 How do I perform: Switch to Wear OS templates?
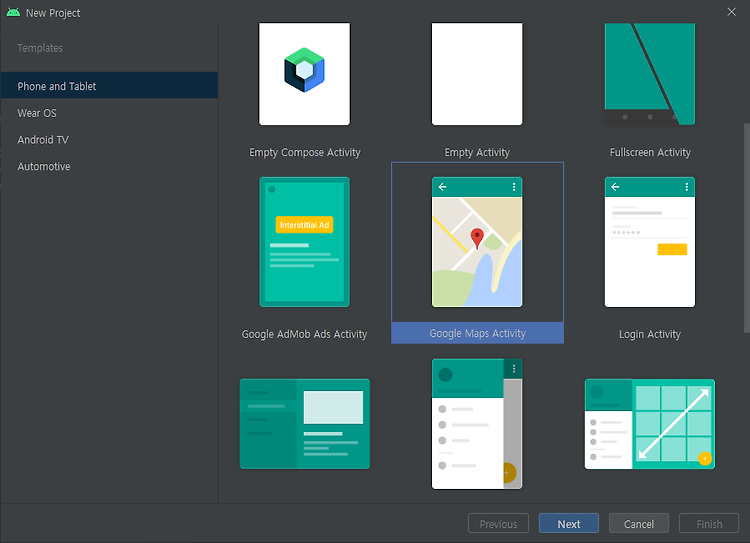(109, 113)
